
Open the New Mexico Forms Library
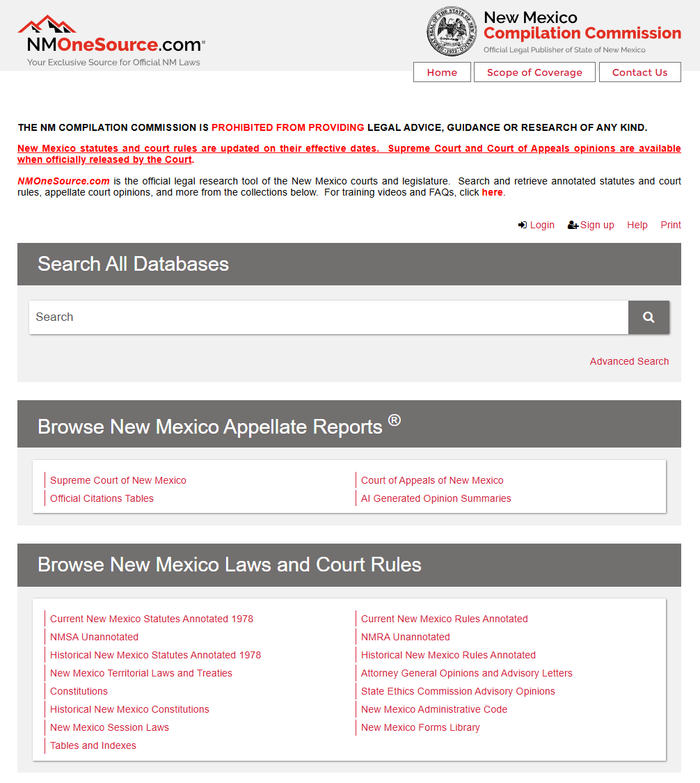coord(420,727)
